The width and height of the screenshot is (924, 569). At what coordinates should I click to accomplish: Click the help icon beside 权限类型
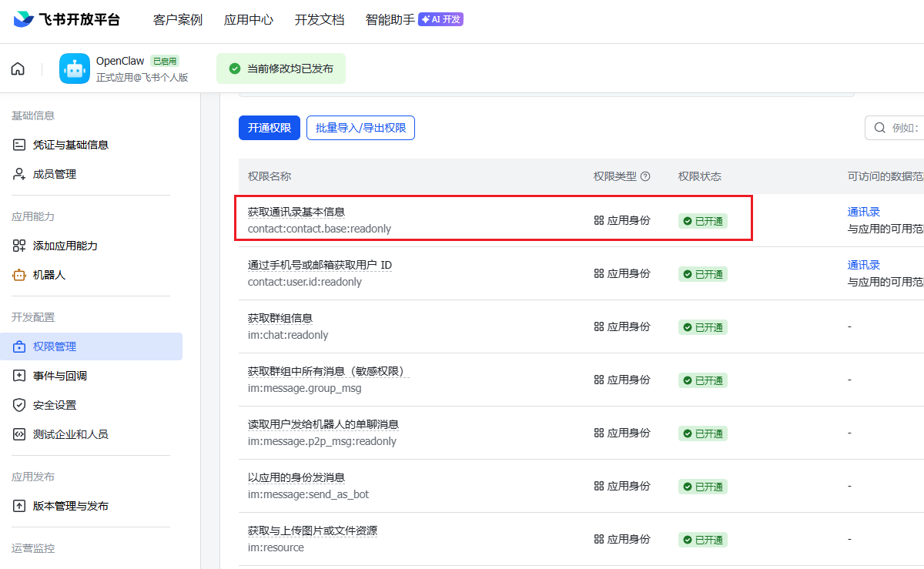[x=645, y=176]
